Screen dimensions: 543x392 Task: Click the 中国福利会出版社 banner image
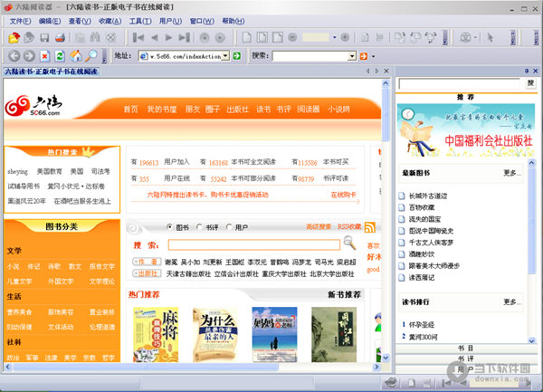click(x=466, y=130)
